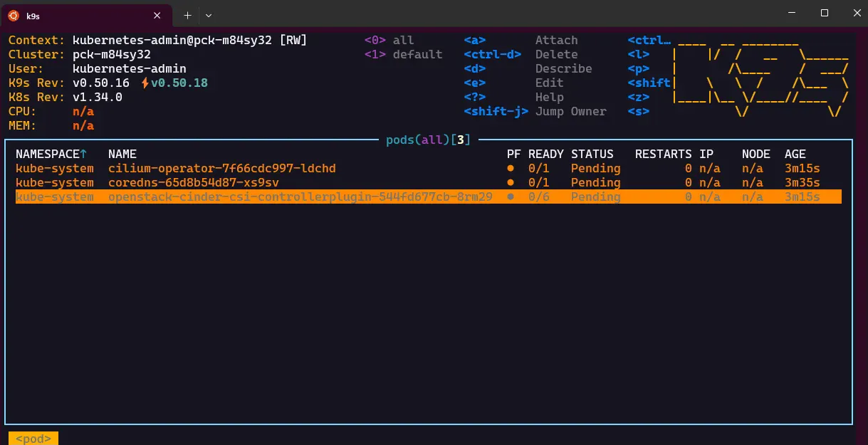
Task: Expand the terminal profile dropdown chevron
Action: (x=209, y=14)
